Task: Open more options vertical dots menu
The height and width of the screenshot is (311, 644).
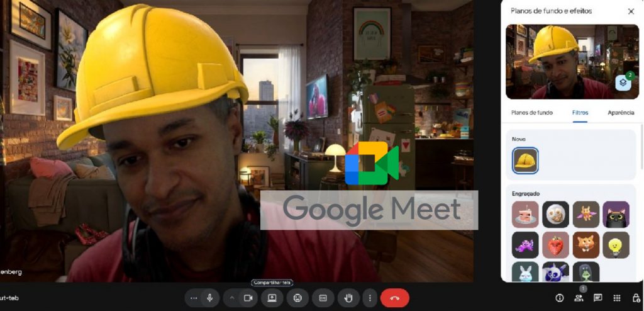Action: (x=370, y=298)
